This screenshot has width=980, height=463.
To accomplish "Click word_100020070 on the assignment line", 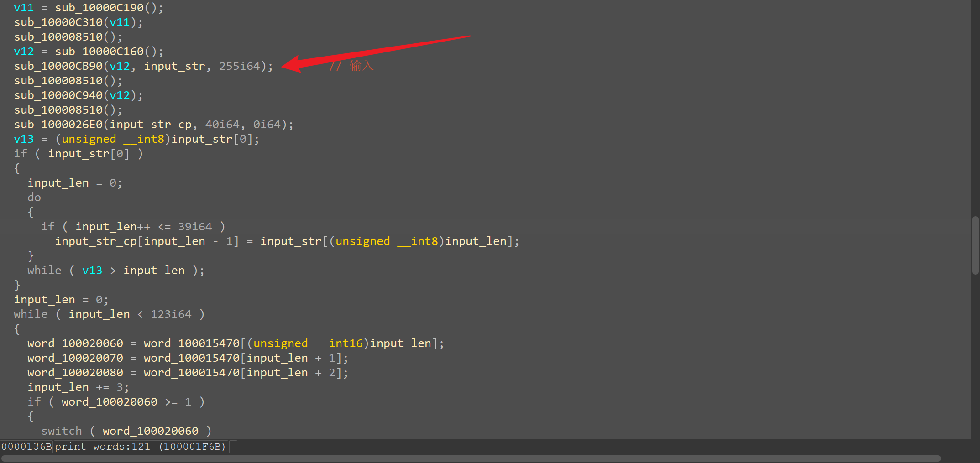I will click(75, 358).
